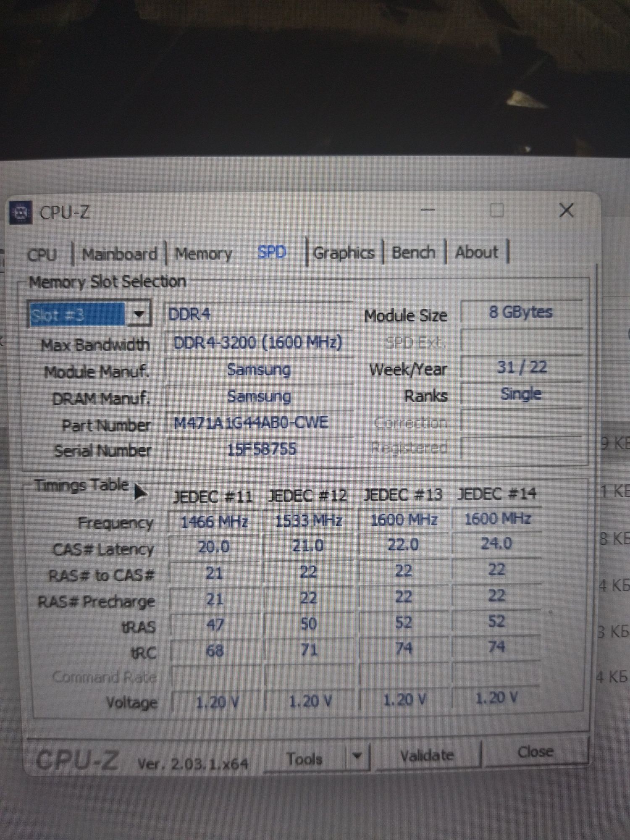The image size is (630, 840).
Task: Click the RAS# Precharge 21 cell
Action: [x=214, y=599]
